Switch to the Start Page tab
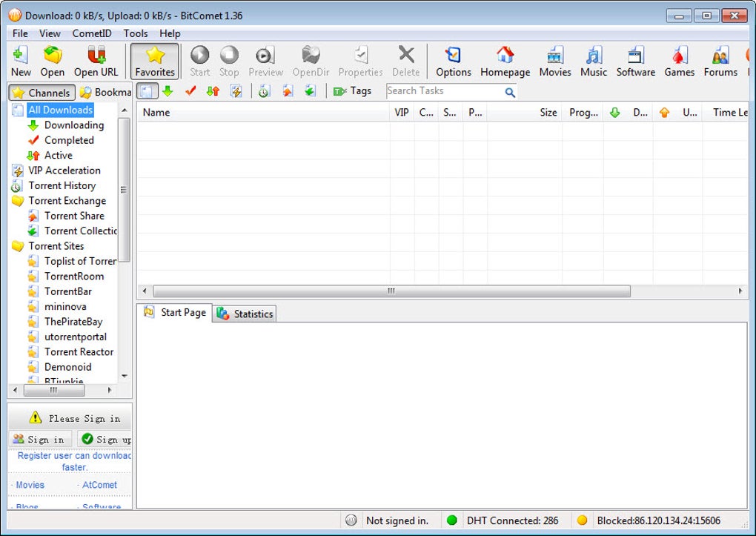 pyautogui.click(x=175, y=313)
